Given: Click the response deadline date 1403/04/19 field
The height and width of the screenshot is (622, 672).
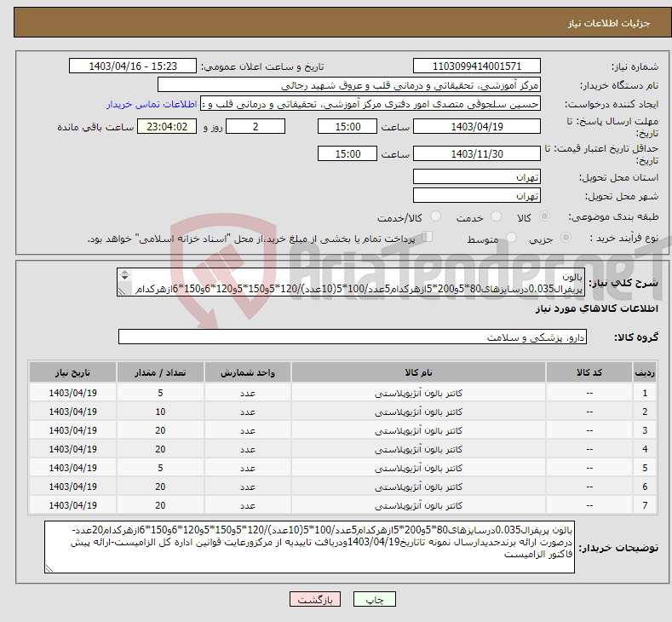Looking at the screenshot, I should coord(477,126).
